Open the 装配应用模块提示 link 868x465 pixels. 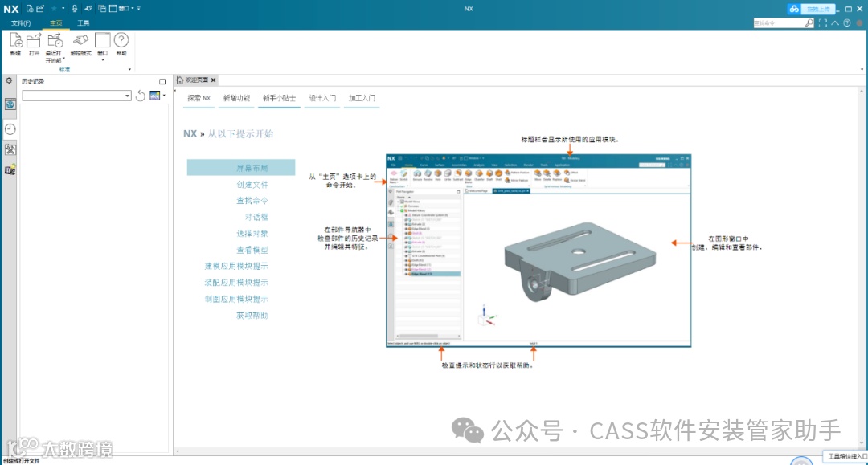coord(236,283)
